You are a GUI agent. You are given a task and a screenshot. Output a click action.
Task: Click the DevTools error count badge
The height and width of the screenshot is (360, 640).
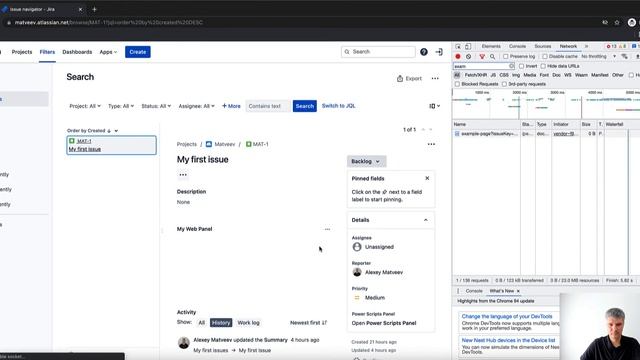pyautogui.click(x=611, y=47)
